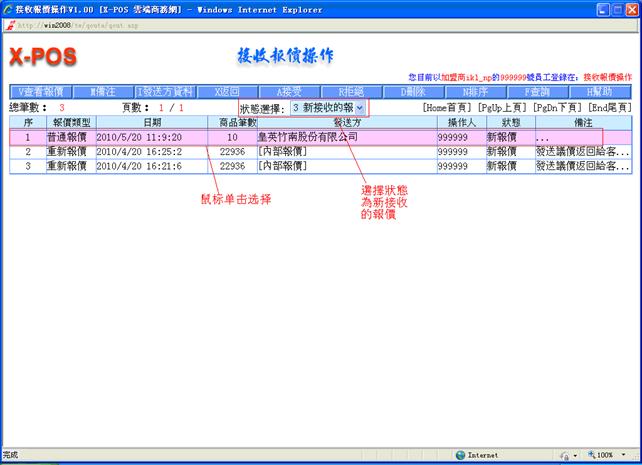Go to first page via Home首頁
The height and width of the screenshot is (465, 642).
pos(448,107)
